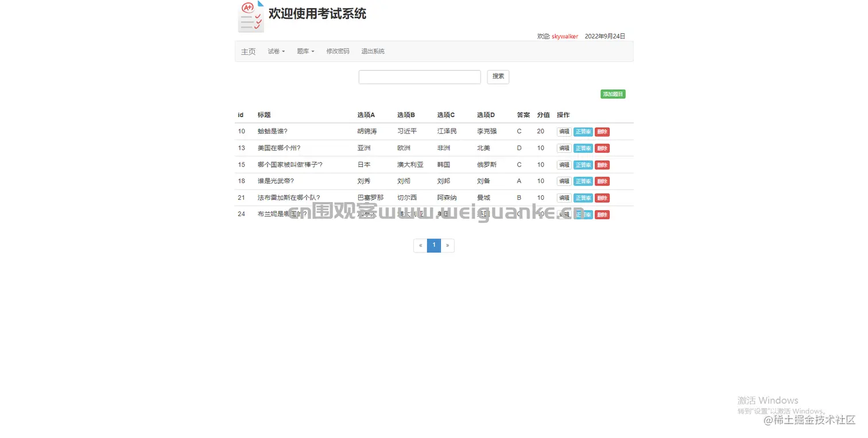Click the skywalker username link
868x438 pixels.
[565, 36]
